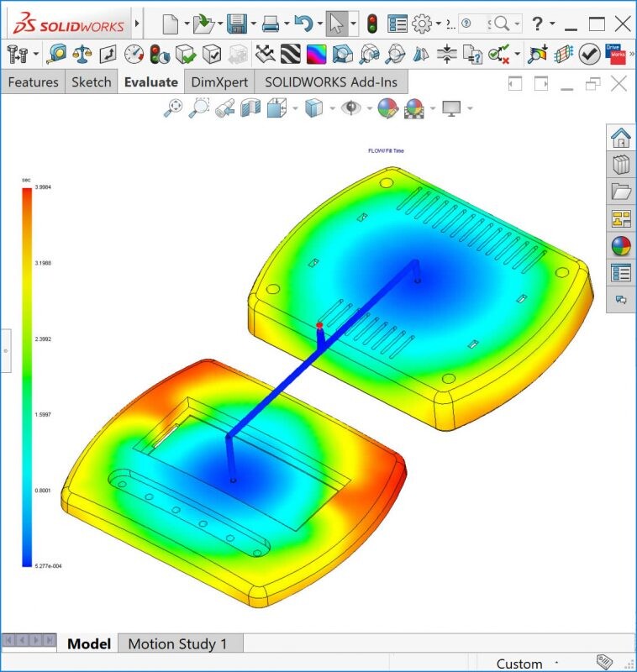This screenshot has width=637, height=672.
Task: Expand the SOLIDWORKS menu flyout arrow
Action: pos(137,24)
